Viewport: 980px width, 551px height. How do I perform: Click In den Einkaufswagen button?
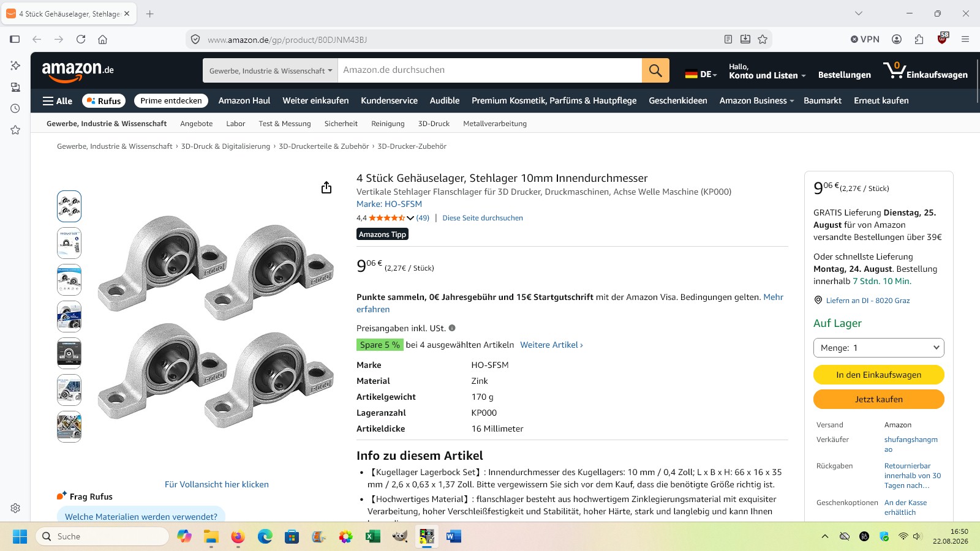tap(878, 375)
